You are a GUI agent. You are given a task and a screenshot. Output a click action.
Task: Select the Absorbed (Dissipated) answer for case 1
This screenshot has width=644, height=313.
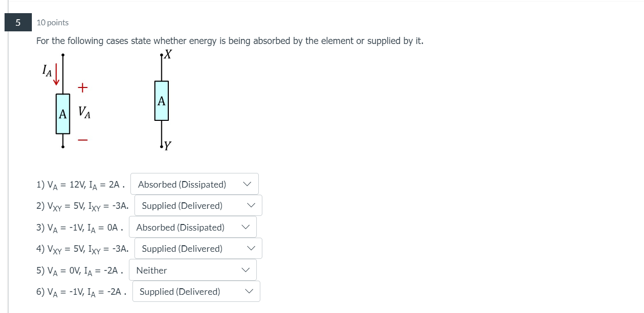pos(181,184)
